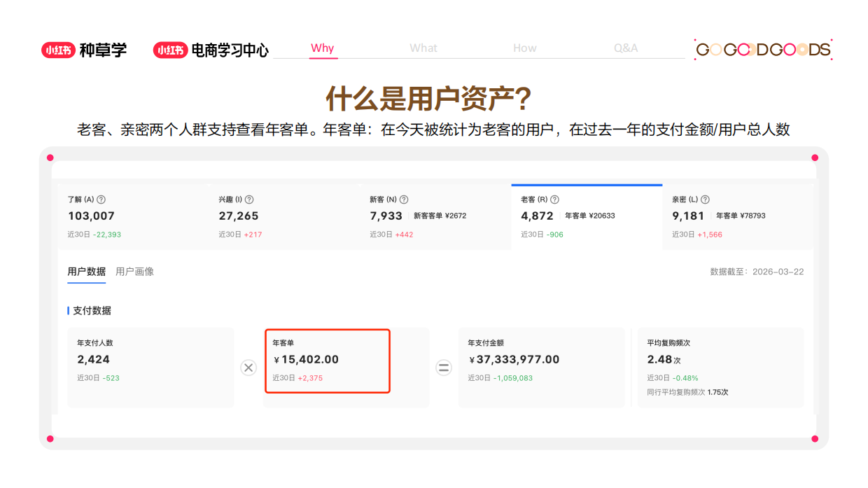Select the 小红书 icon beside 电商学习中心
Screen dimensions: 868x488
(170, 50)
